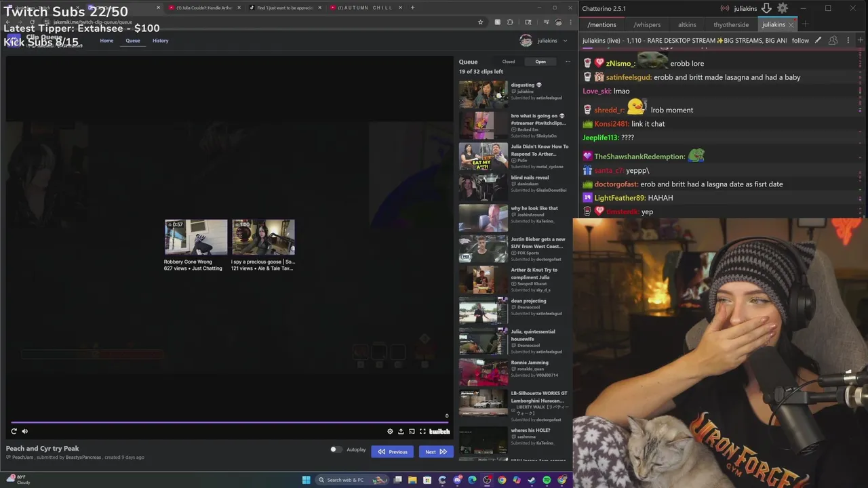Viewport: 868px width, 488px height.
Task: Bookmark the page with the star icon
Action: 480,22
